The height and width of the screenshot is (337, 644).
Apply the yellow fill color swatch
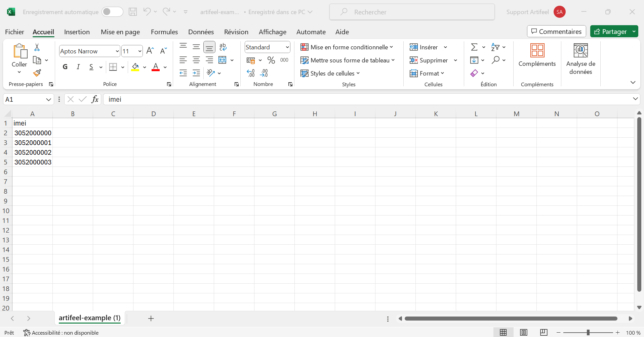tap(135, 67)
